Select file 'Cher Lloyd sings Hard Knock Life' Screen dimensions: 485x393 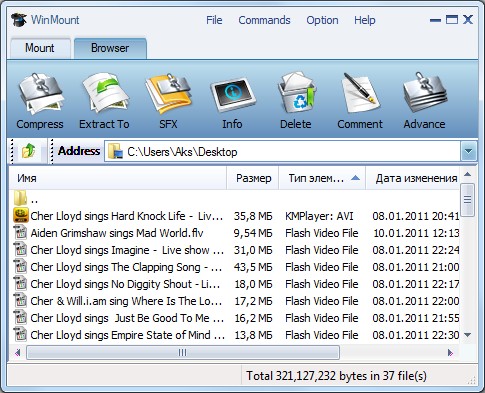point(127,216)
